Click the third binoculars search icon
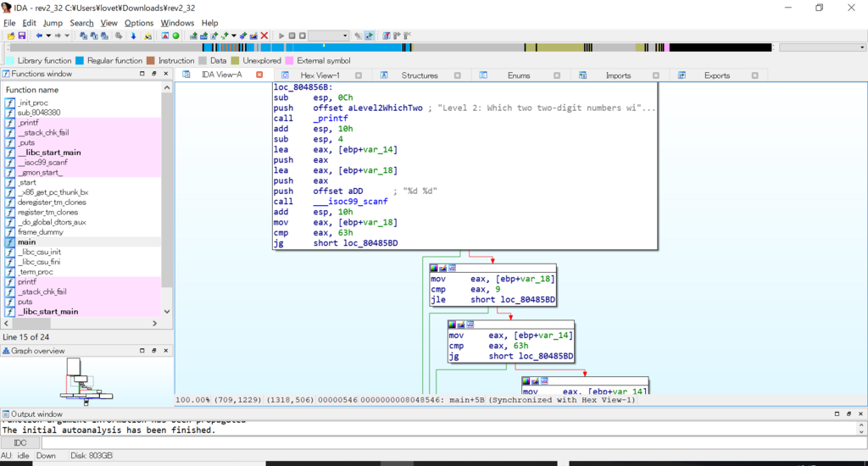Screen dimensions: 868x466 click(104, 36)
